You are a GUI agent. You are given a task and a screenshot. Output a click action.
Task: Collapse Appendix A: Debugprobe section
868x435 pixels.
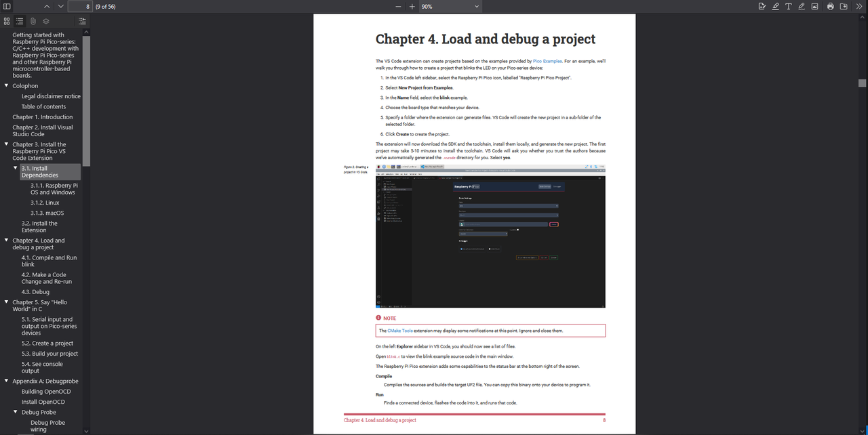tap(6, 381)
